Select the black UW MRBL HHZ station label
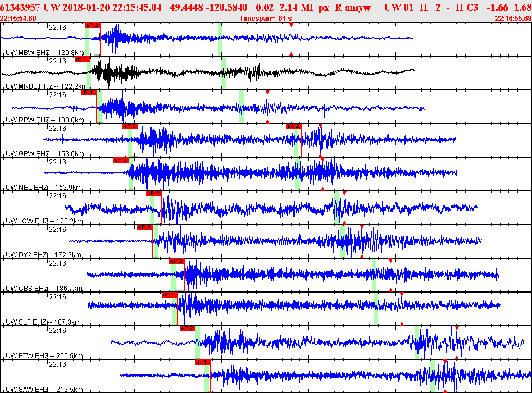Viewport: 532px width, 393px height. click(x=45, y=86)
